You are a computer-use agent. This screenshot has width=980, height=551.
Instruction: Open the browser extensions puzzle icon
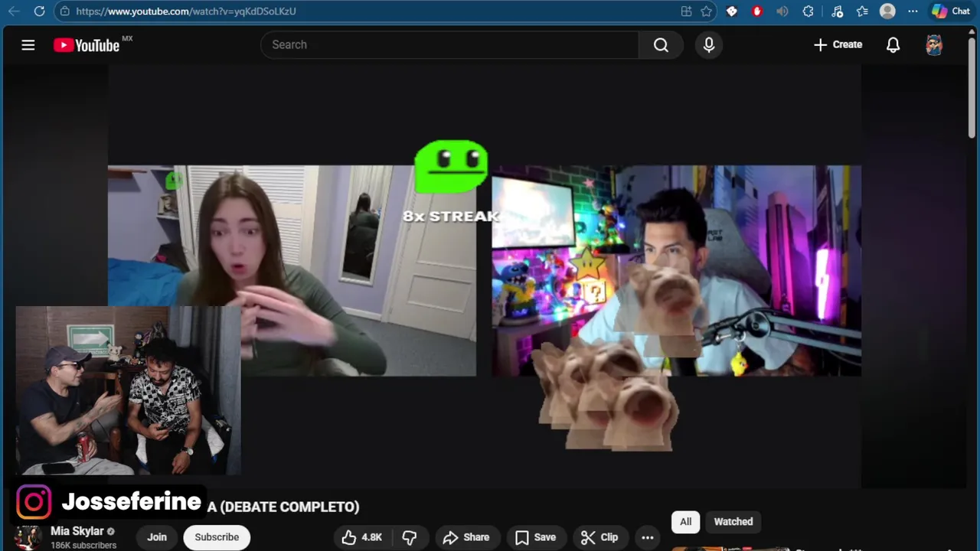[x=808, y=11]
